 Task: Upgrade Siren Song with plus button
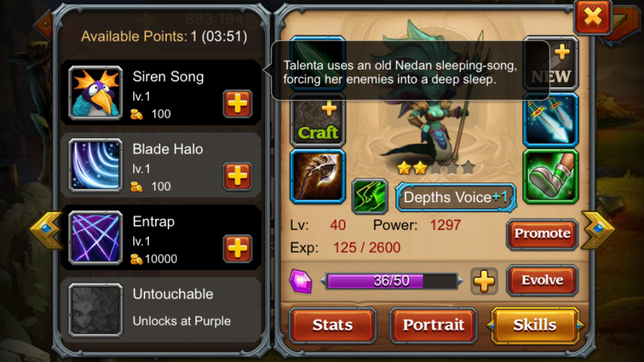click(x=237, y=104)
